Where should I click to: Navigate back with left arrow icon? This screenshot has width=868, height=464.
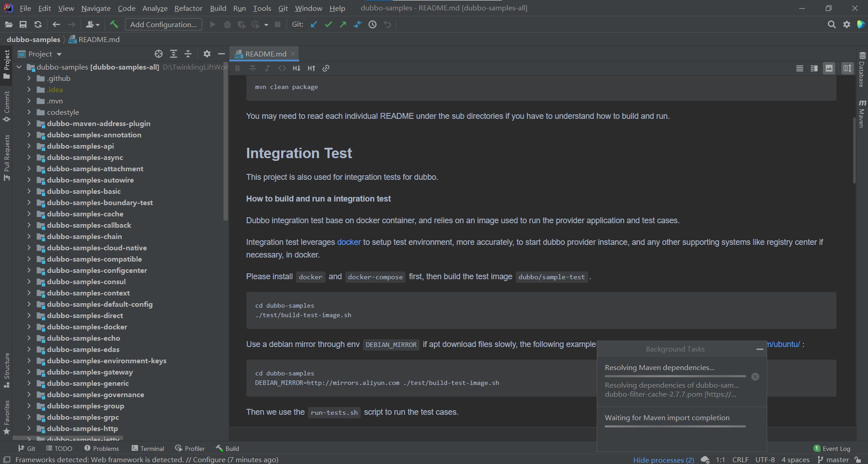56,24
